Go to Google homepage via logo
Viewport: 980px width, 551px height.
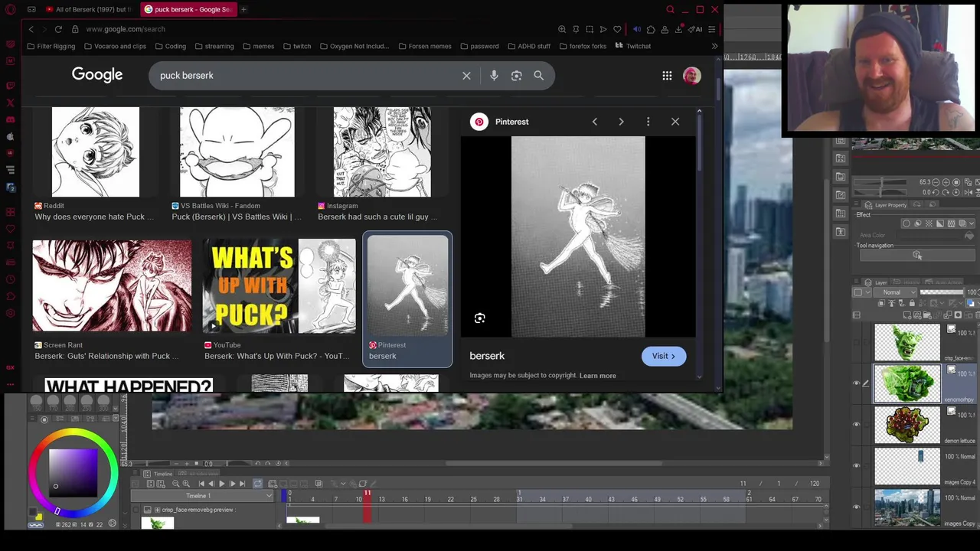(97, 75)
